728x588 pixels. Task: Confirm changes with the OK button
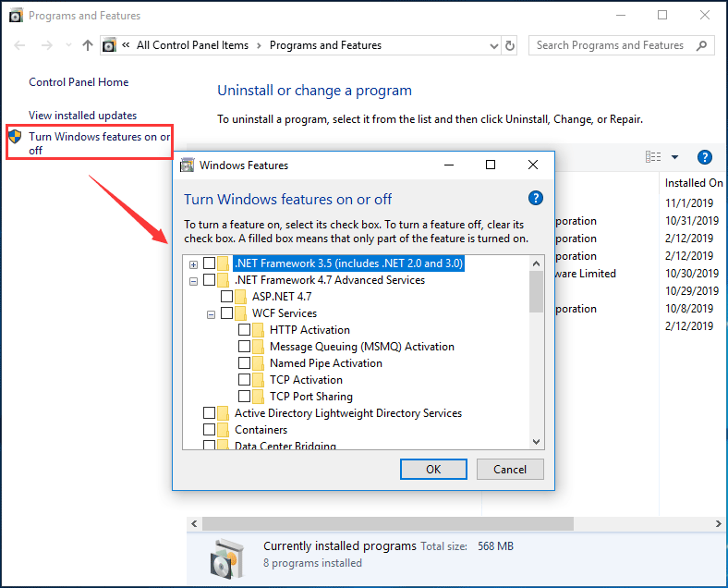[433, 469]
